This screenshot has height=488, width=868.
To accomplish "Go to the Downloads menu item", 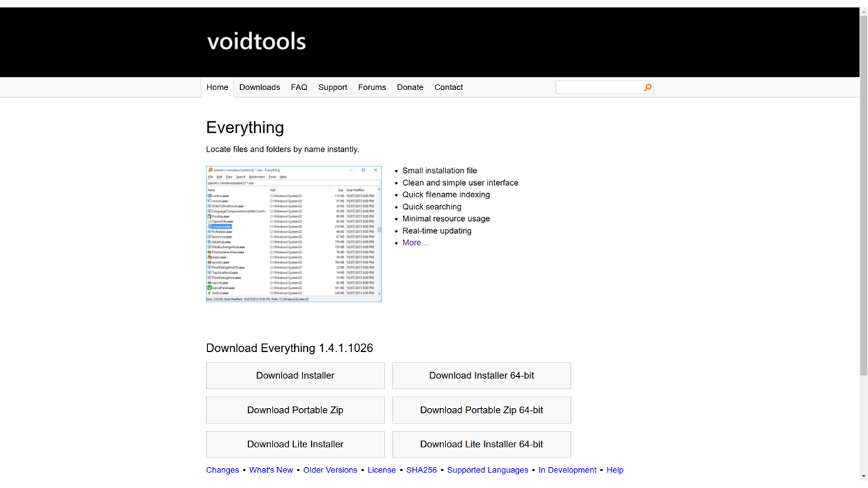I will [259, 87].
